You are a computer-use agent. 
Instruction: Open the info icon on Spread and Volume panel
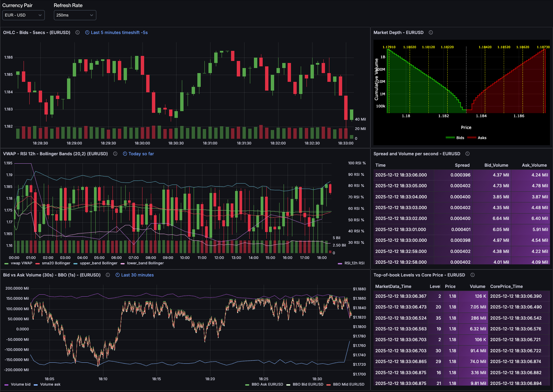[467, 154]
